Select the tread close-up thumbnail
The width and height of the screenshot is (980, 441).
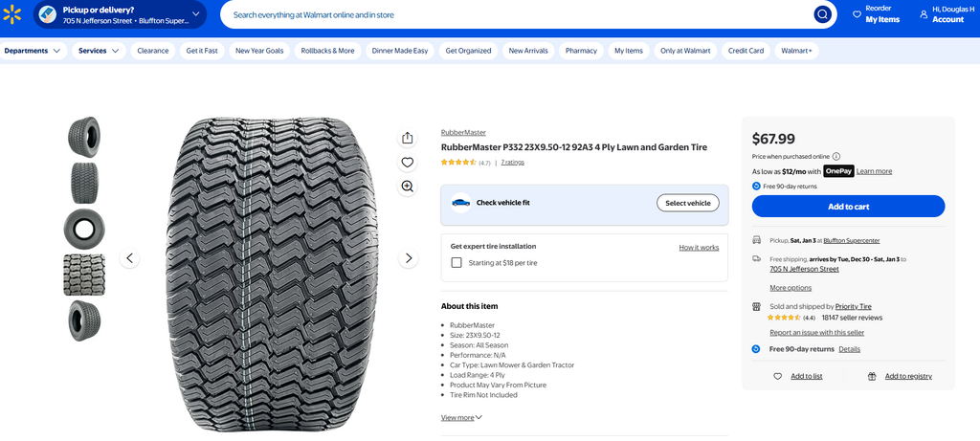click(84, 276)
